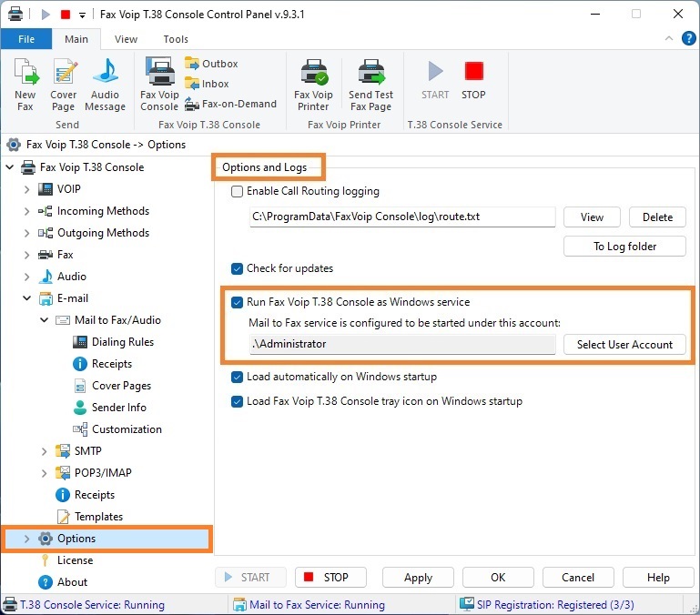
Task: Click the route.txt log path field
Action: (402, 217)
